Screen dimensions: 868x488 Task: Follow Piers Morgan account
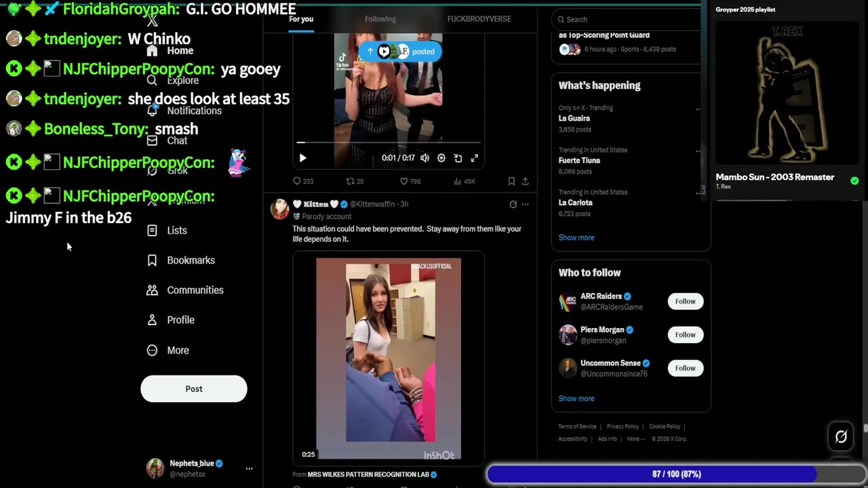point(685,335)
